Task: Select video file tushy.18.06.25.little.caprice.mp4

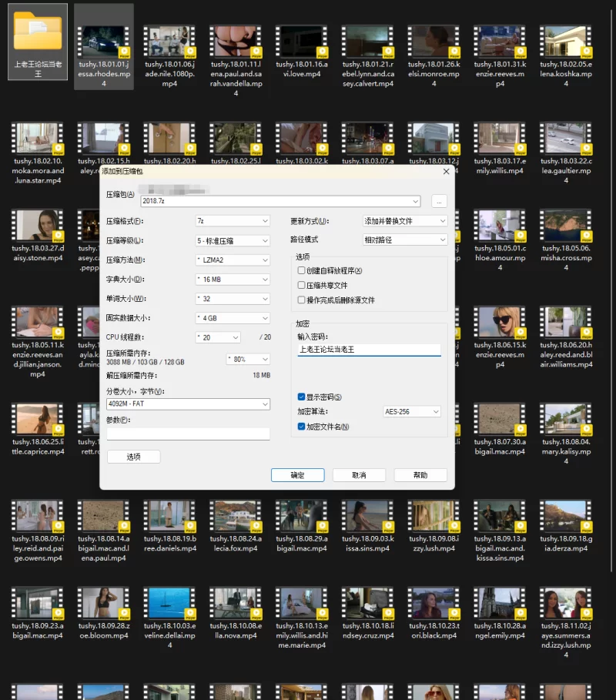Action: [x=38, y=430]
